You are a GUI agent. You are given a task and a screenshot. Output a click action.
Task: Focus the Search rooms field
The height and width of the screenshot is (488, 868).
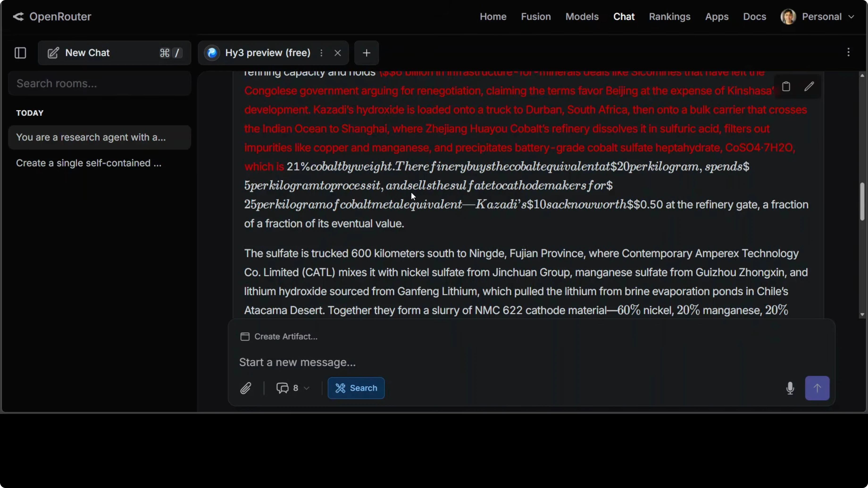pos(99,83)
